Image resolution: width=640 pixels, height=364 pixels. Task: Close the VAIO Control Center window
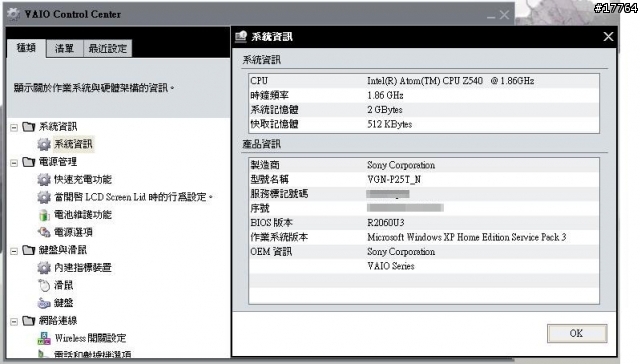click(504, 15)
